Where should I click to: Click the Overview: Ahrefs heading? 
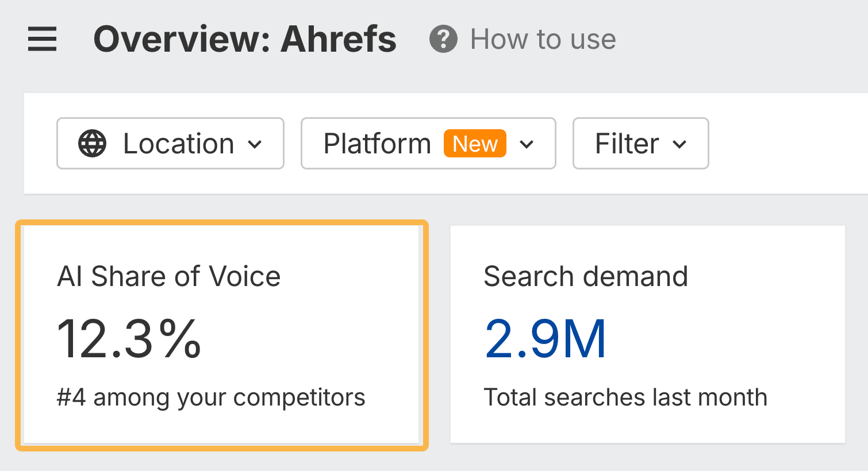[x=245, y=39]
